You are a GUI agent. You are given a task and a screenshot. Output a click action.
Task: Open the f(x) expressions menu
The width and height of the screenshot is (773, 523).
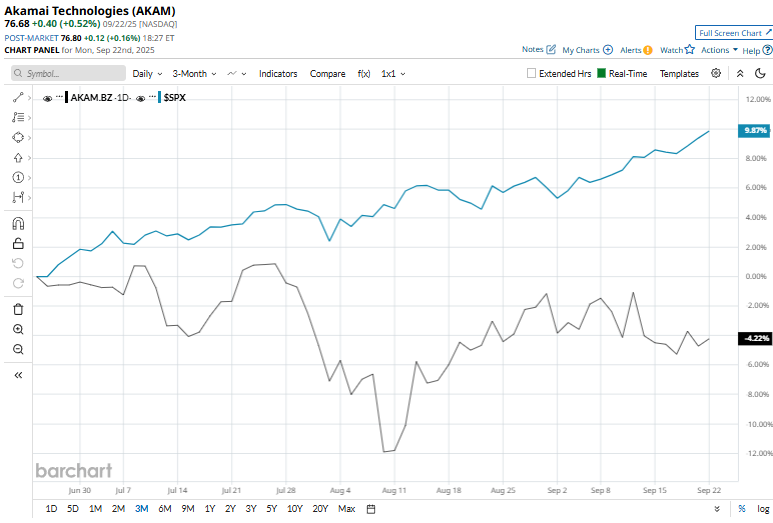tap(364, 73)
